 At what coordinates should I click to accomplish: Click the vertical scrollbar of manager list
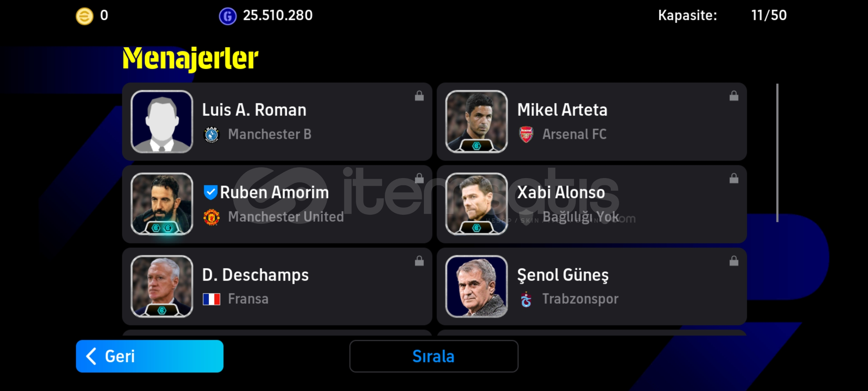777,153
